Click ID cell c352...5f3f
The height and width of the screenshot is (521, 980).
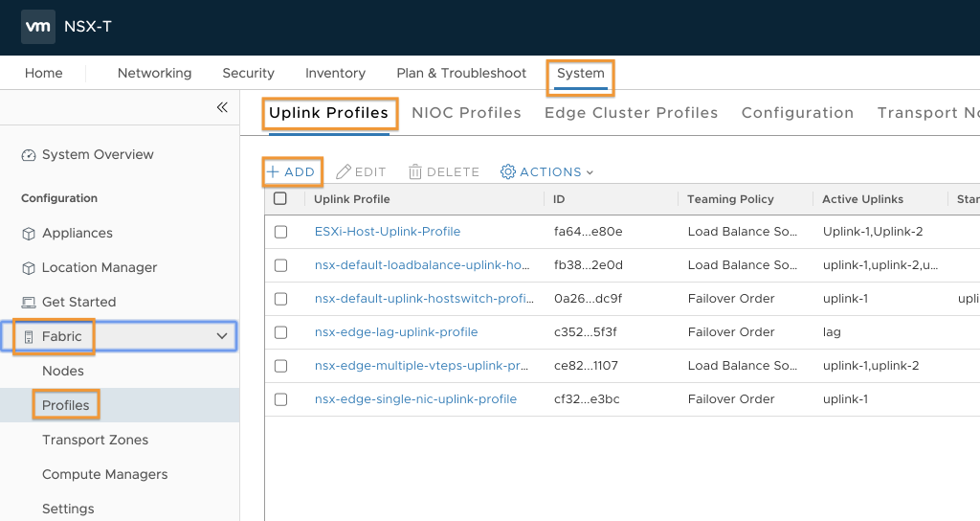(x=585, y=332)
